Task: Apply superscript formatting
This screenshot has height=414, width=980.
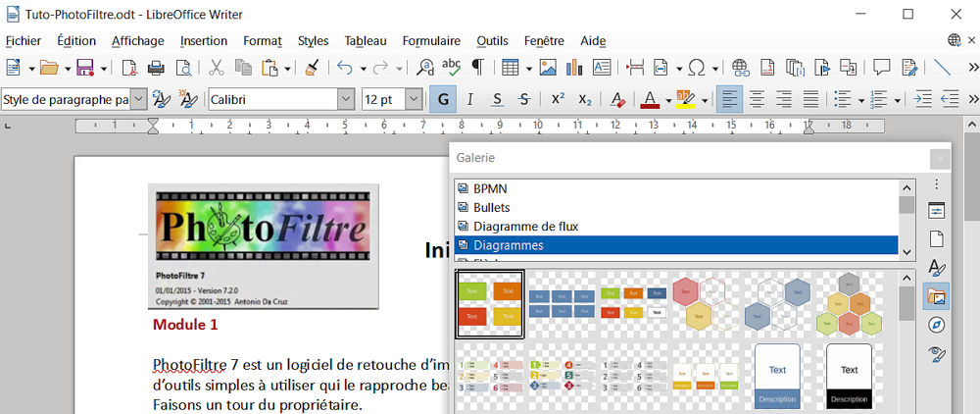Action: [559, 99]
